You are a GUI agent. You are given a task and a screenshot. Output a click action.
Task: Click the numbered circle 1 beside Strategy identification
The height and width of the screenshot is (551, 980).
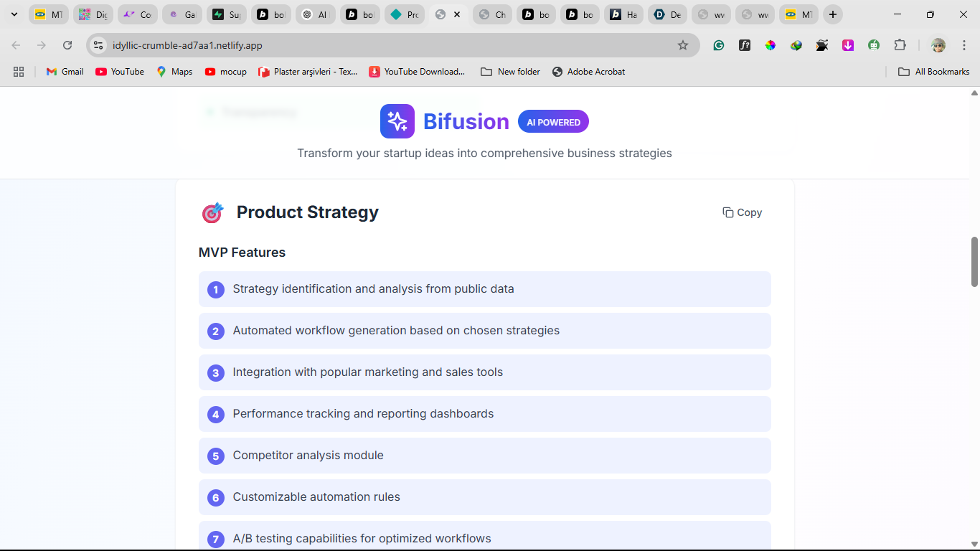click(216, 290)
